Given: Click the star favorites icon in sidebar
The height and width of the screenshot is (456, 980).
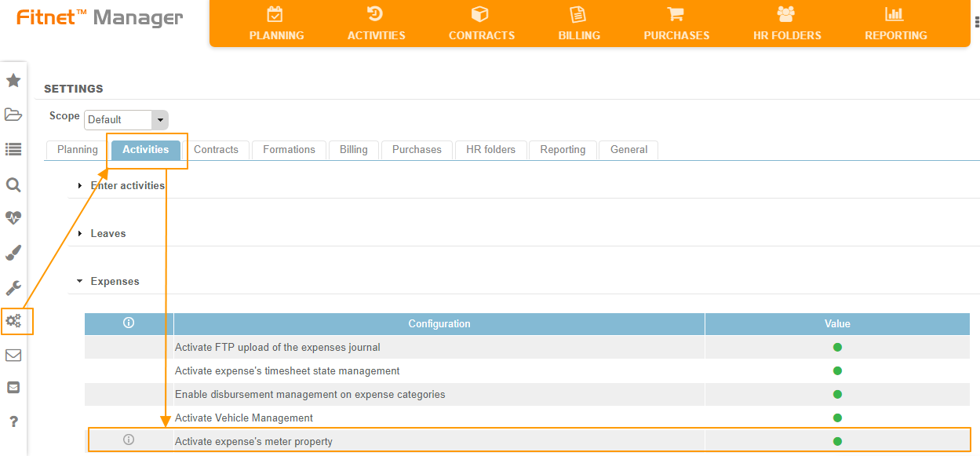Looking at the screenshot, I should (13, 80).
